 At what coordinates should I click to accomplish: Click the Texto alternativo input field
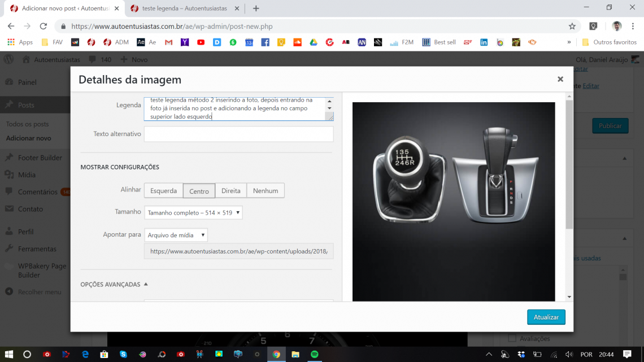[x=238, y=134]
